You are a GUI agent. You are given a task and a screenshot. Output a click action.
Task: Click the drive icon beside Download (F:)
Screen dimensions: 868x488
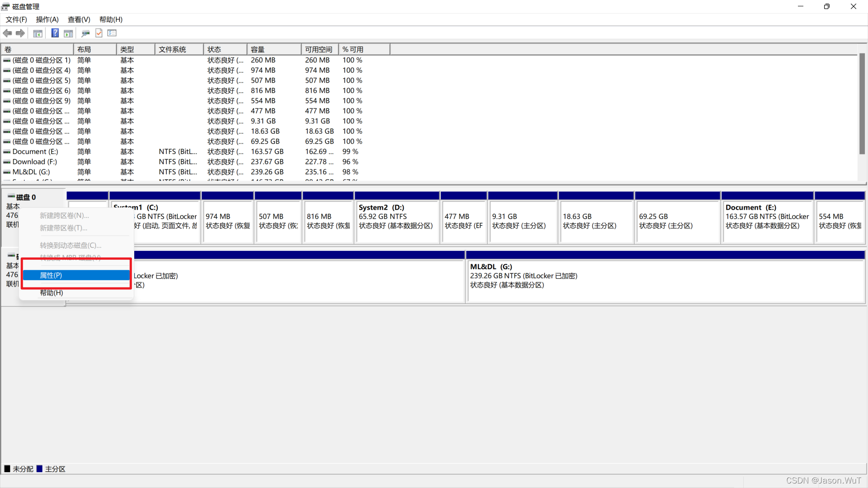(x=7, y=162)
